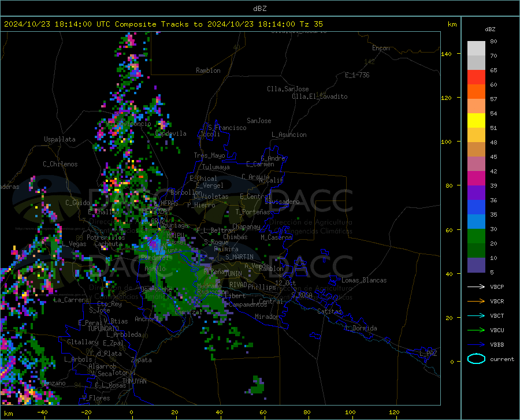Click the Encon place label
This screenshot has width=520, height=420.
click(x=381, y=48)
